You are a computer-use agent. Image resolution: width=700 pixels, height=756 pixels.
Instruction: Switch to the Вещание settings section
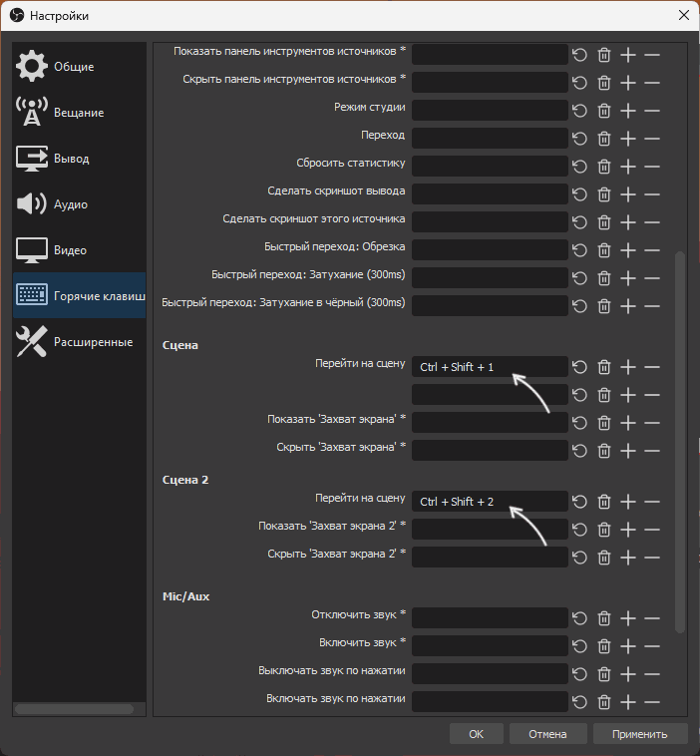(x=80, y=113)
